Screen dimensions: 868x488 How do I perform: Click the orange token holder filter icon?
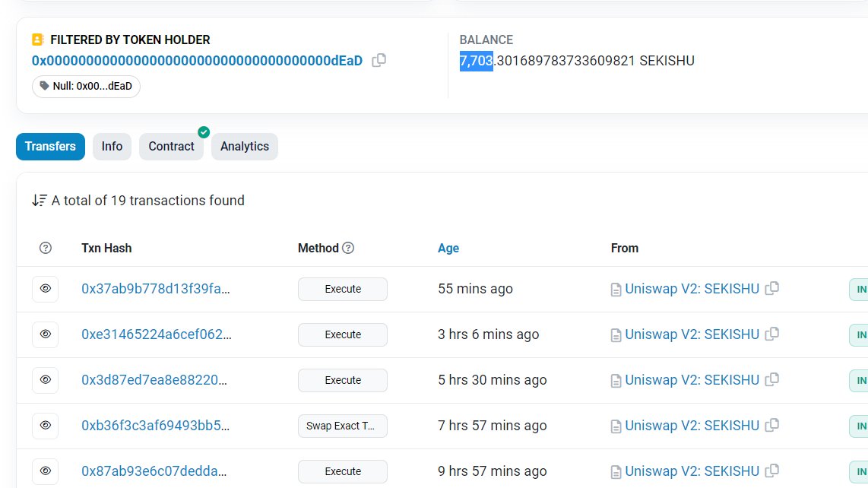[x=38, y=40]
